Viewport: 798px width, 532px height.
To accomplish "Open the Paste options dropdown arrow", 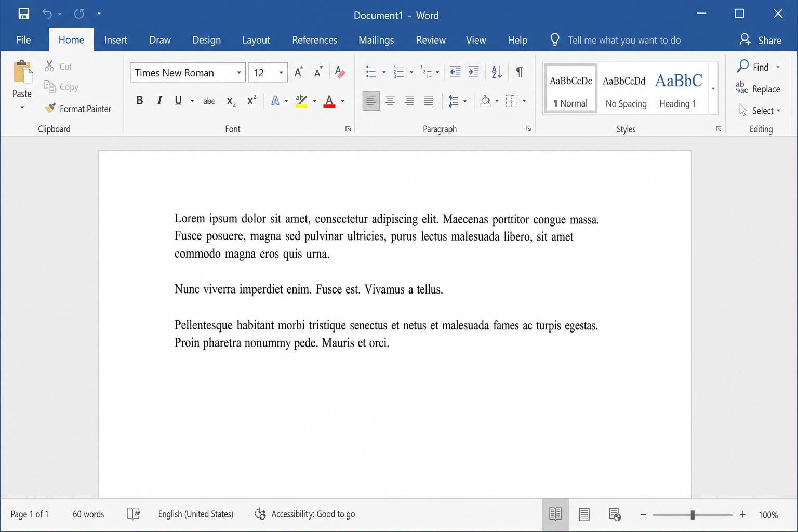I will (22, 108).
